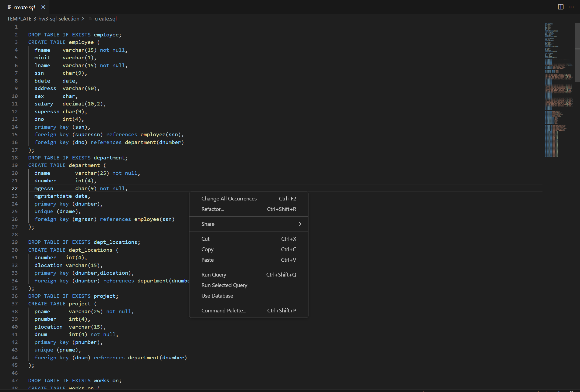Expand the breadcrumb chevron after folder name
580x392 pixels.
click(x=83, y=19)
